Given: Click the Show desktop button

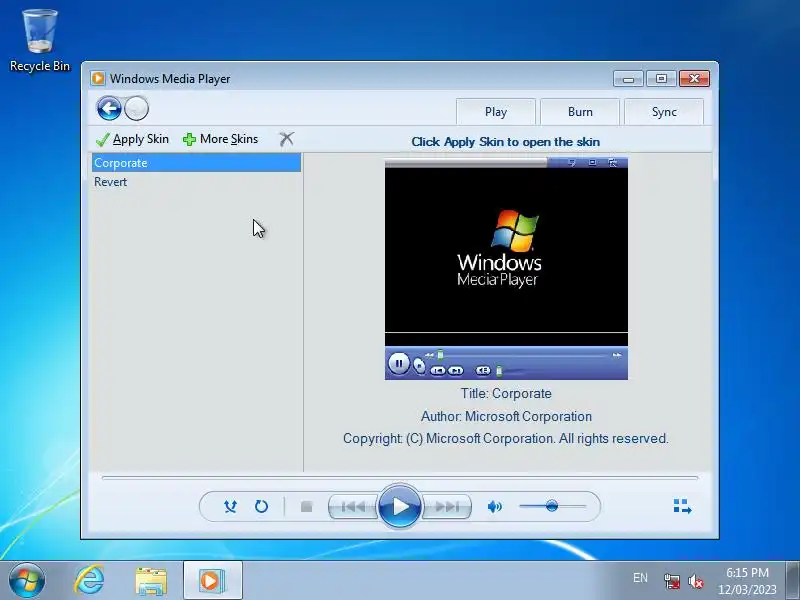Looking at the screenshot, I should click(793, 581).
